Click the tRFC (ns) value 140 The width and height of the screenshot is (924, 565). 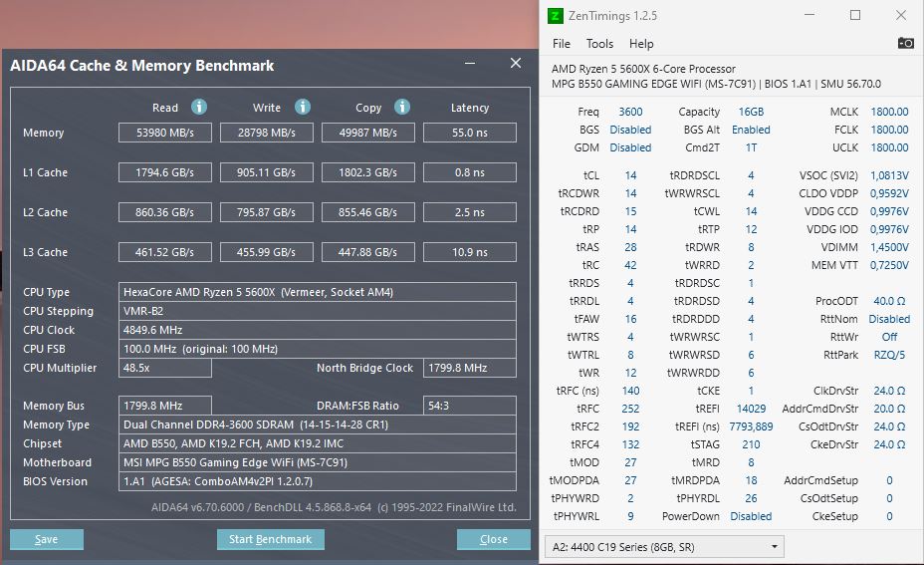[x=630, y=391]
